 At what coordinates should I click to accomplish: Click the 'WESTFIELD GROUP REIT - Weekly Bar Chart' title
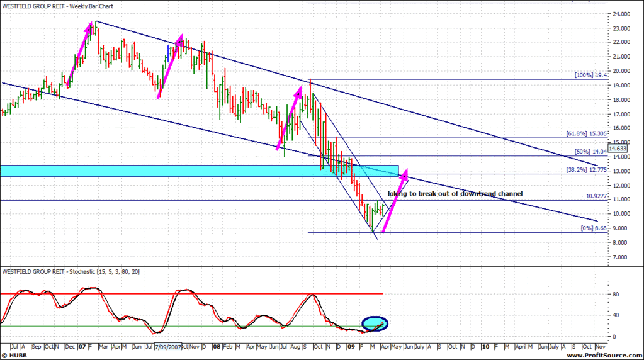click(57, 6)
